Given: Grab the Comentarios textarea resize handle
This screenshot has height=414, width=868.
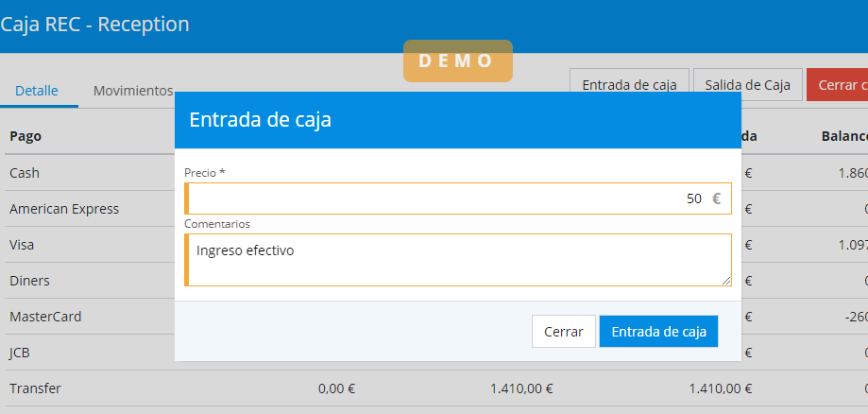Looking at the screenshot, I should point(726,281).
